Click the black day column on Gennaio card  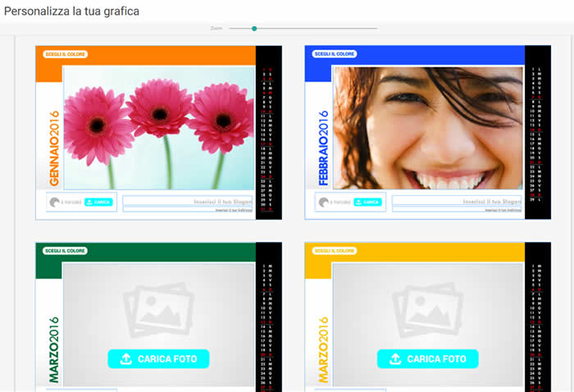click(269, 133)
